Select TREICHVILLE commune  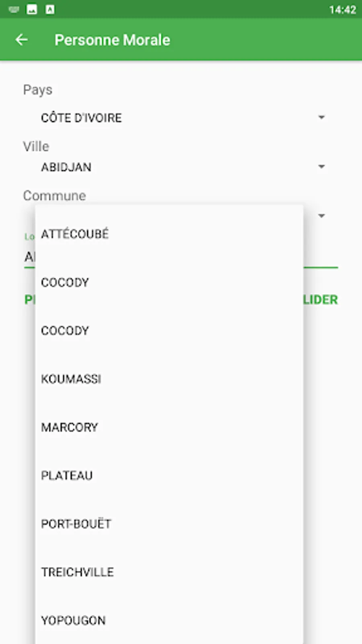pos(77,572)
